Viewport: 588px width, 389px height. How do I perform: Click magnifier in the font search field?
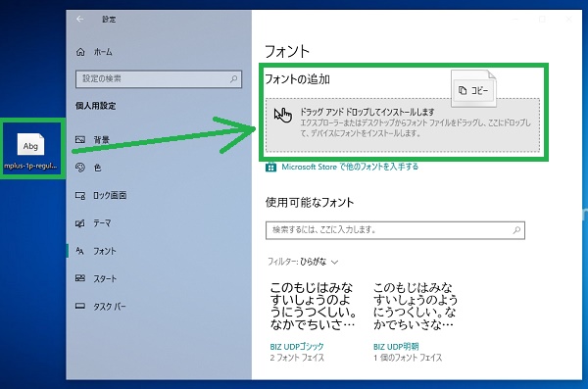pyautogui.click(x=516, y=230)
